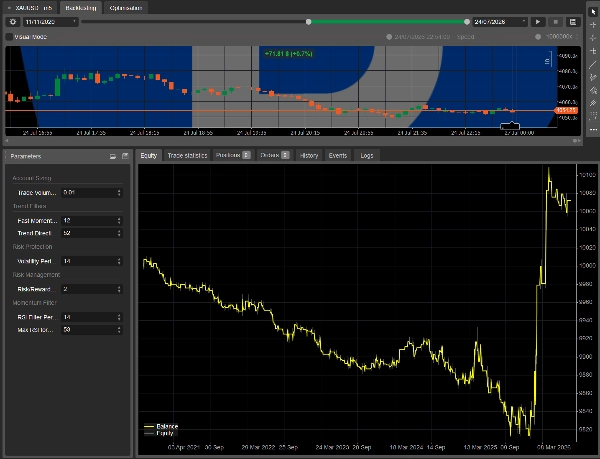Click the orange current price label
600x459 pixels.
[x=566, y=110]
